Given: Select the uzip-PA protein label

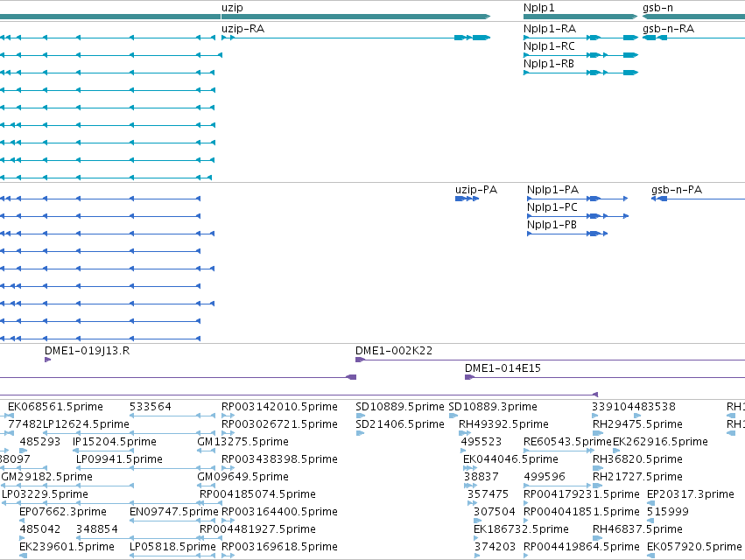Looking at the screenshot, I should (x=476, y=190).
